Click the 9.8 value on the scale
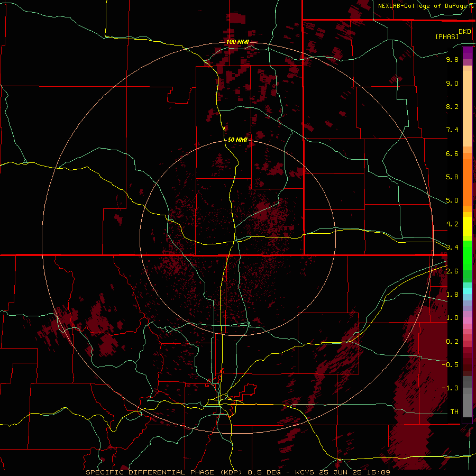 point(452,59)
